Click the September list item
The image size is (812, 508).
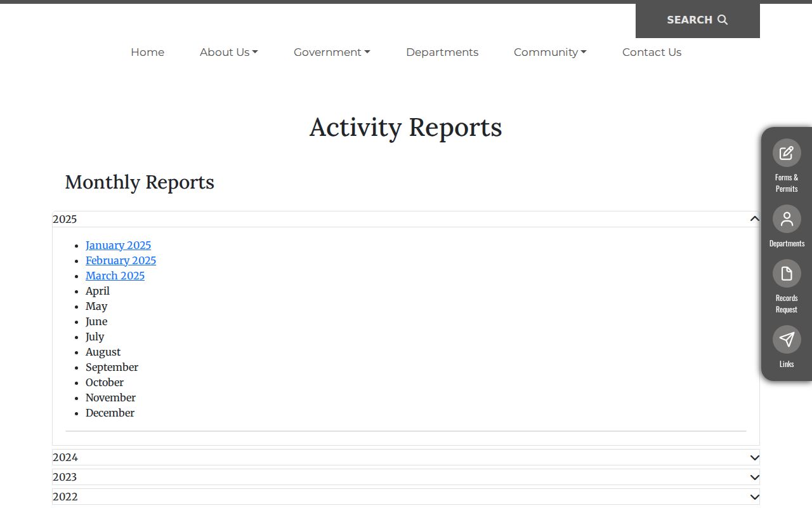pos(112,367)
